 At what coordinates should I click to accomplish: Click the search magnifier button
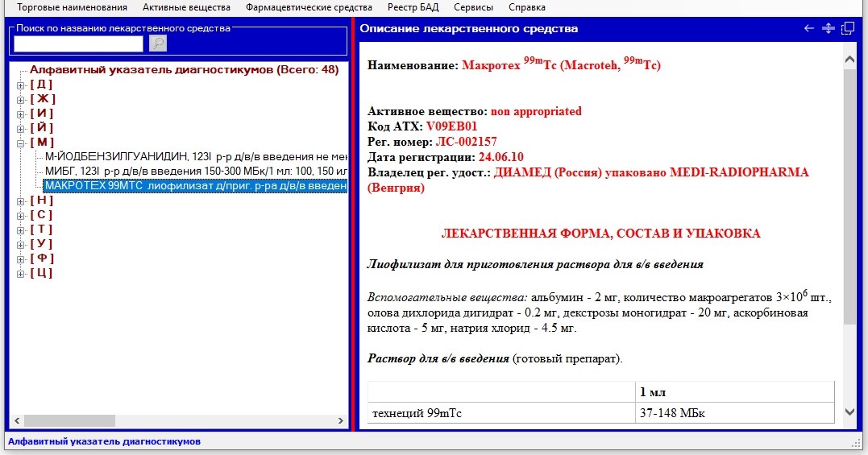click(x=158, y=43)
